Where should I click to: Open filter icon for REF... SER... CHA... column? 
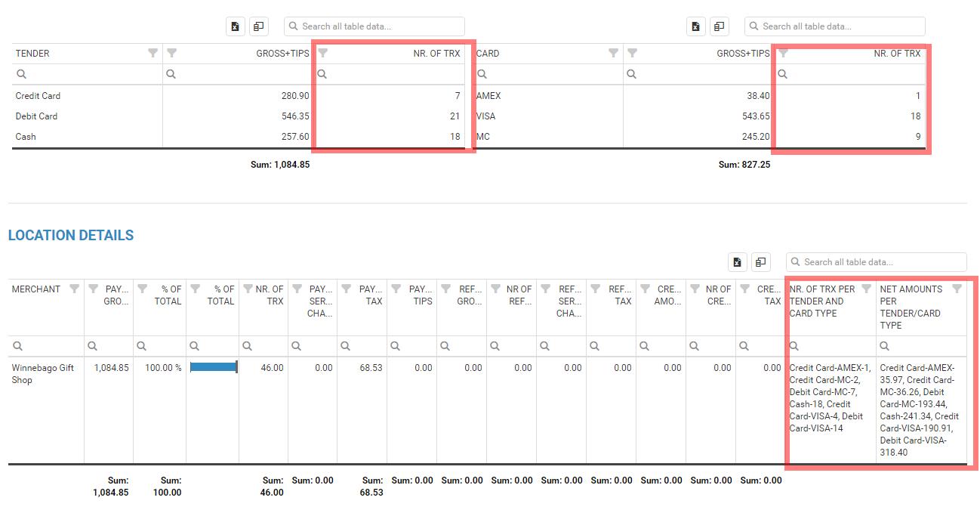(547, 289)
